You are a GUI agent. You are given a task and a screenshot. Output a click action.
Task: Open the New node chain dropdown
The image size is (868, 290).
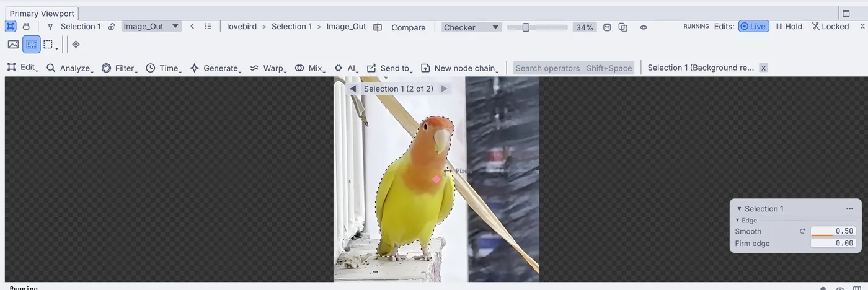pos(460,68)
